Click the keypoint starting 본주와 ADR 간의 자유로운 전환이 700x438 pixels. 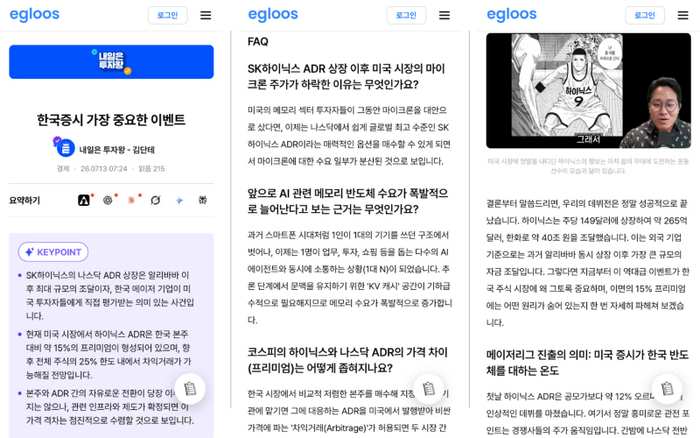[110, 407]
